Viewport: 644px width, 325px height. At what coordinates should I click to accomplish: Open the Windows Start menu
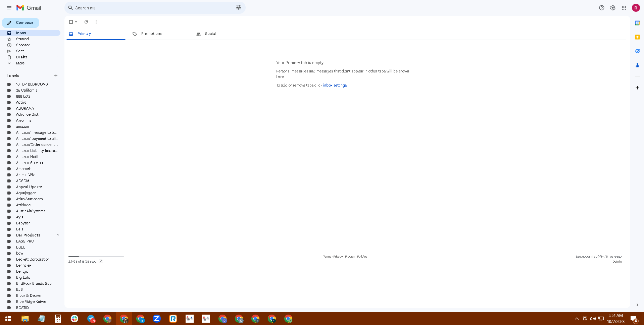(x=8, y=319)
